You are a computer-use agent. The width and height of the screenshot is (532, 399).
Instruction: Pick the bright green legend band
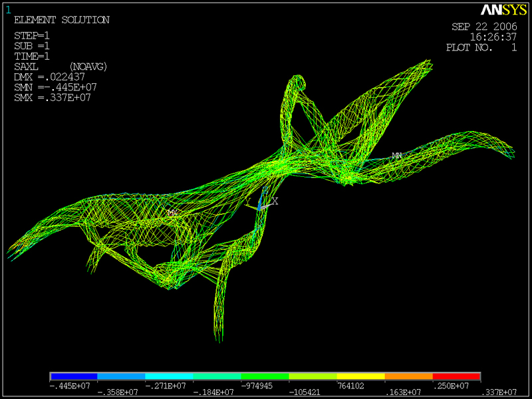(265, 376)
